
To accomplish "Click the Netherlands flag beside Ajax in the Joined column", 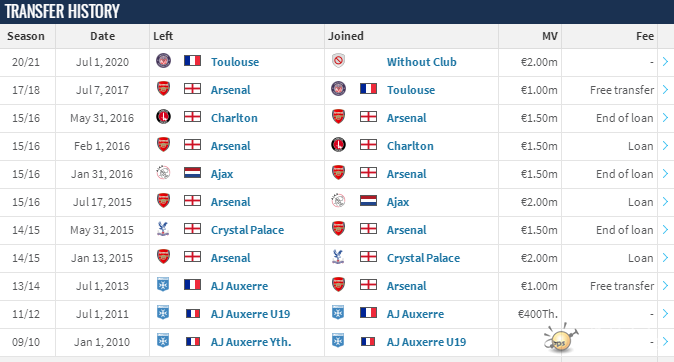I will 368,201.
